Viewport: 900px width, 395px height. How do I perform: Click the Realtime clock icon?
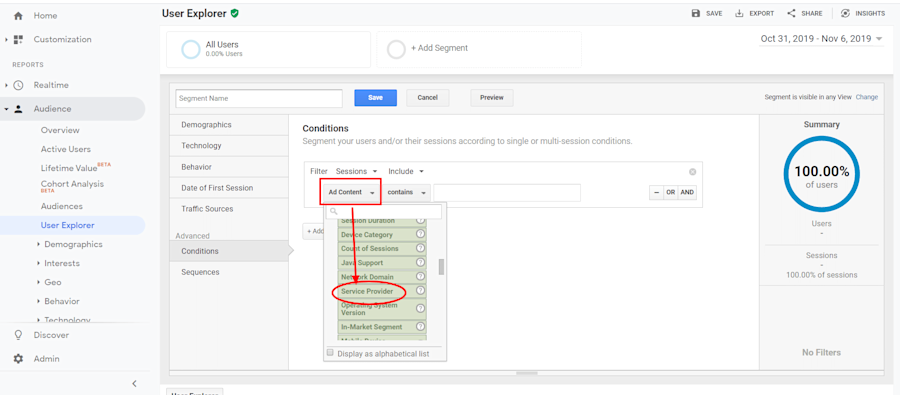(x=18, y=85)
